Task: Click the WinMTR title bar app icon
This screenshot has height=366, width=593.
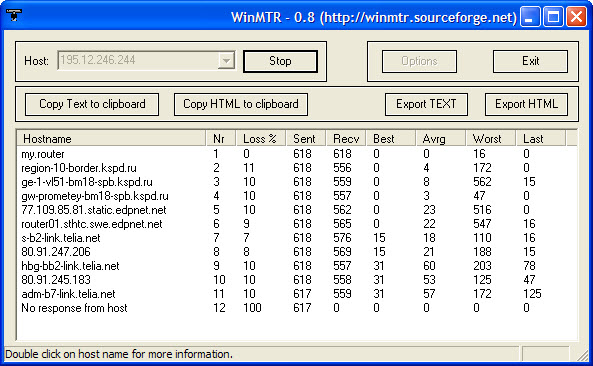Action: (14, 14)
